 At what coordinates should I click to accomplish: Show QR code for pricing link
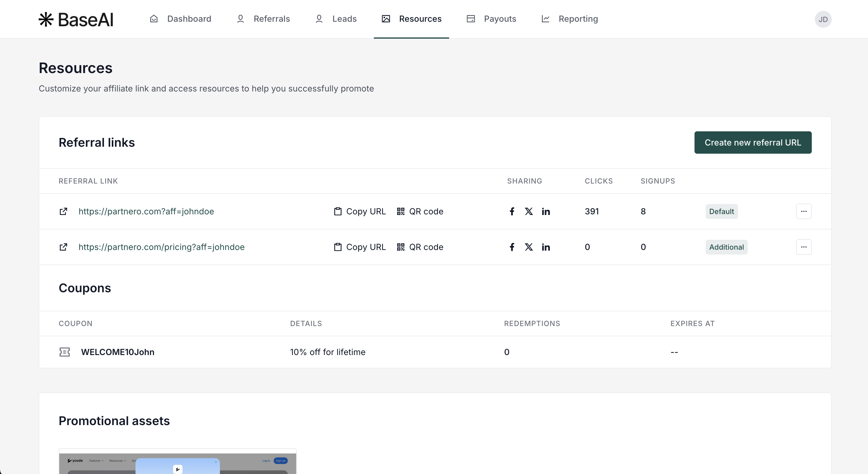coord(420,247)
